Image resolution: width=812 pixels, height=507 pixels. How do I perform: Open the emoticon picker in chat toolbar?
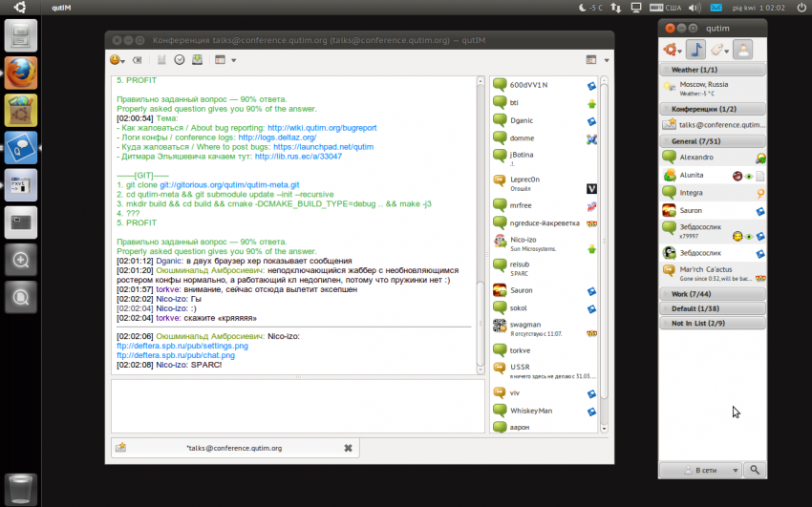click(x=118, y=59)
